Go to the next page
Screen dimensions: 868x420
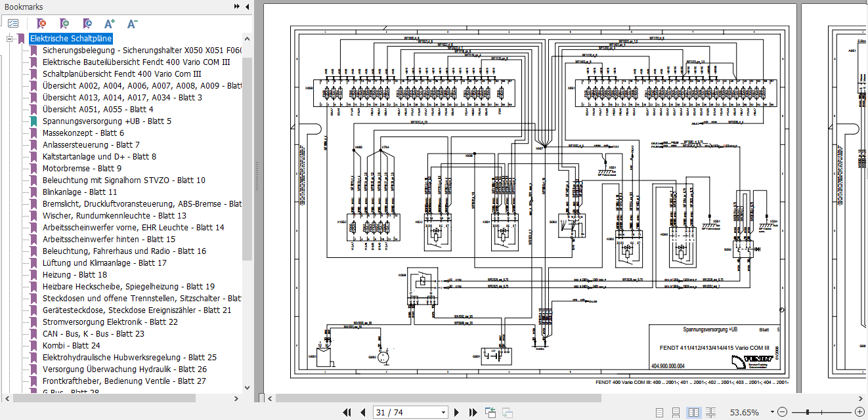[457, 412]
